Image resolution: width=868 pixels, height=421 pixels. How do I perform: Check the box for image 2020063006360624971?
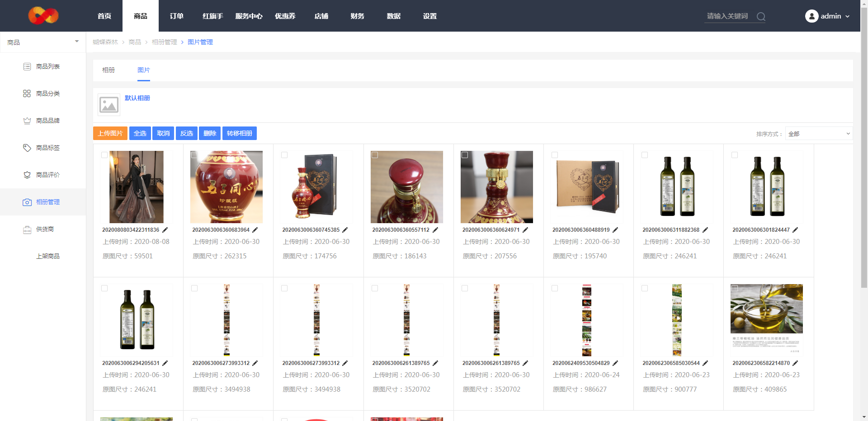point(465,155)
